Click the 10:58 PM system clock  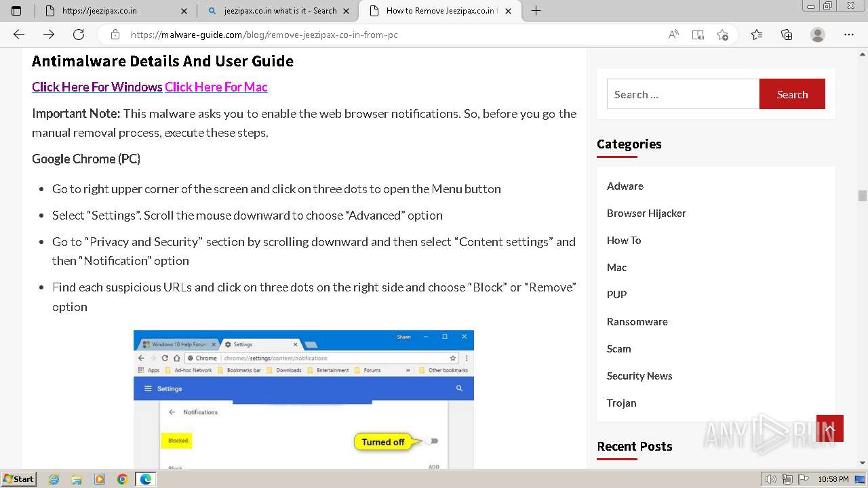click(833, 479)
